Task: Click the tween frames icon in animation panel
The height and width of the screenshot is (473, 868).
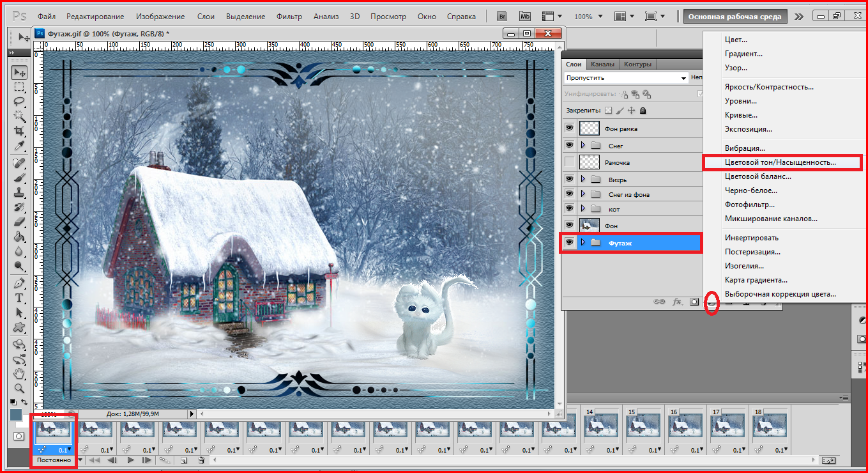Action: coord(164,460)
